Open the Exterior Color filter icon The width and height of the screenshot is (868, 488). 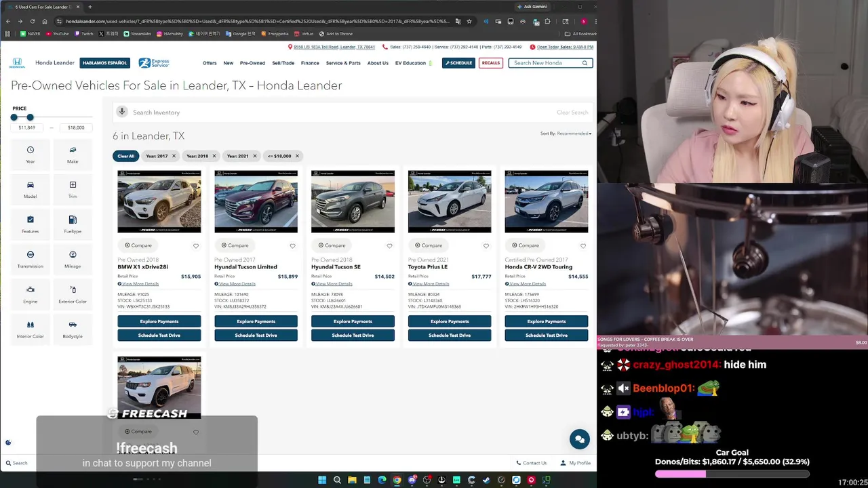73,290
